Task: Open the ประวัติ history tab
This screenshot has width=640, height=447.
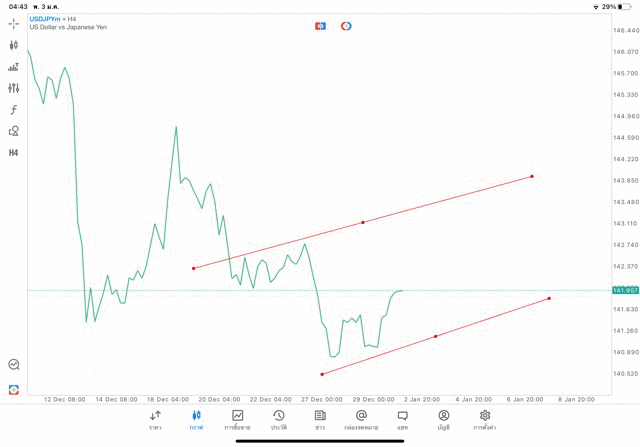Action: click(x=278, y=419)
